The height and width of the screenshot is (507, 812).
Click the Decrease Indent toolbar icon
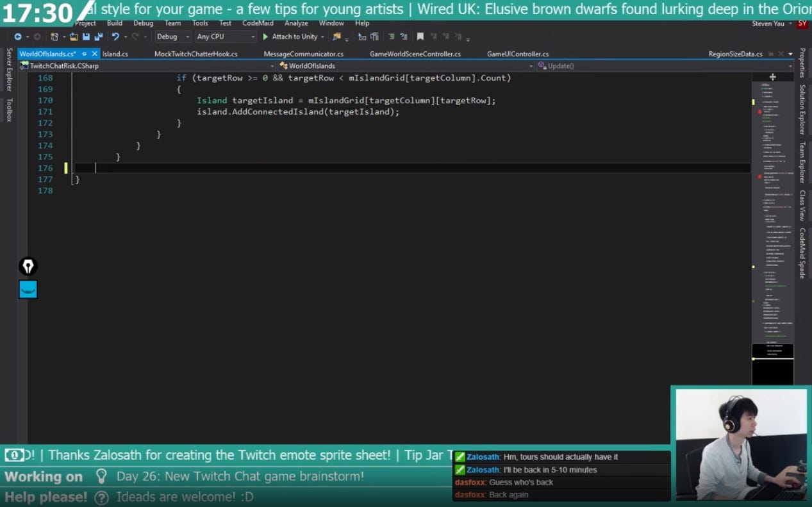[391, 37]
